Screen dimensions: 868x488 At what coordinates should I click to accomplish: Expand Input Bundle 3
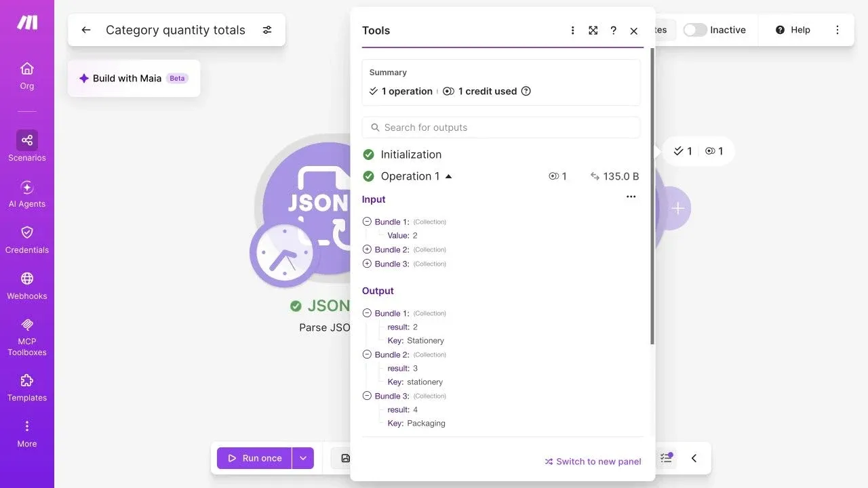367,264
